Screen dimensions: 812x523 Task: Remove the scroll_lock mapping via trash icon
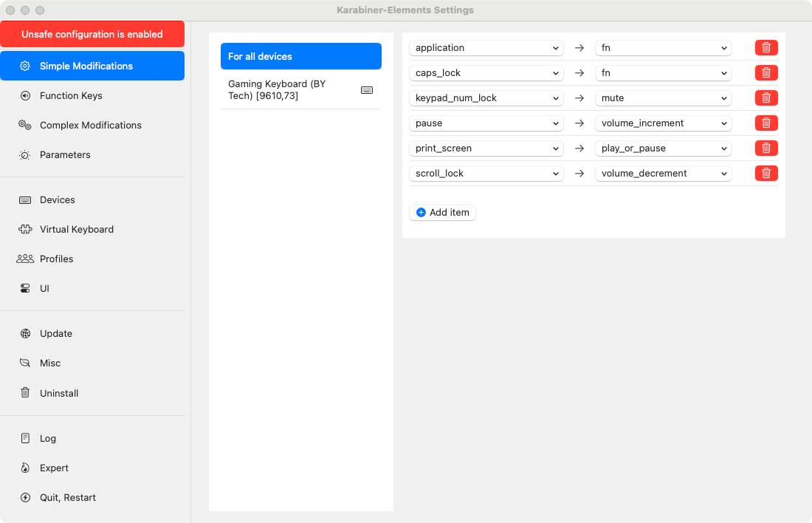(x=766, y=173)
